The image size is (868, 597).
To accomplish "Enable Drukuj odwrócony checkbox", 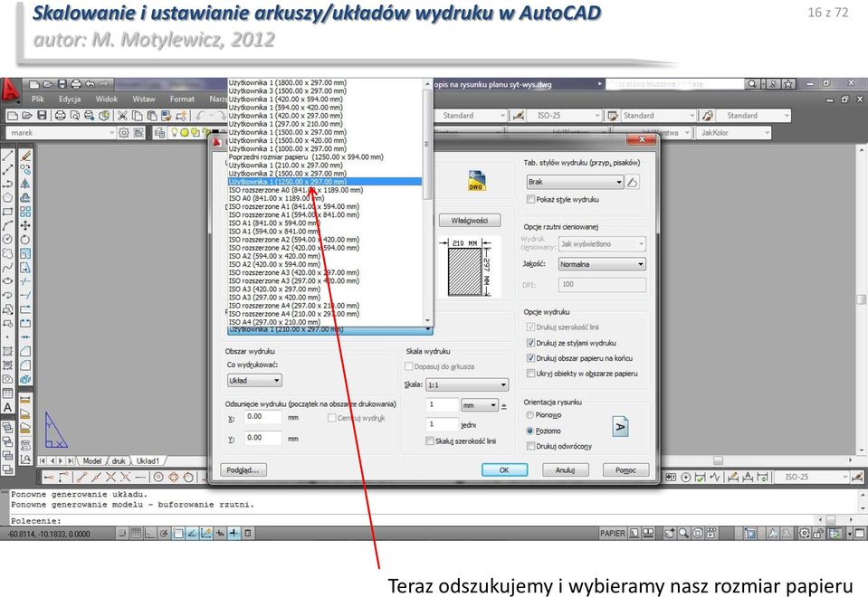I will (531, 446).
